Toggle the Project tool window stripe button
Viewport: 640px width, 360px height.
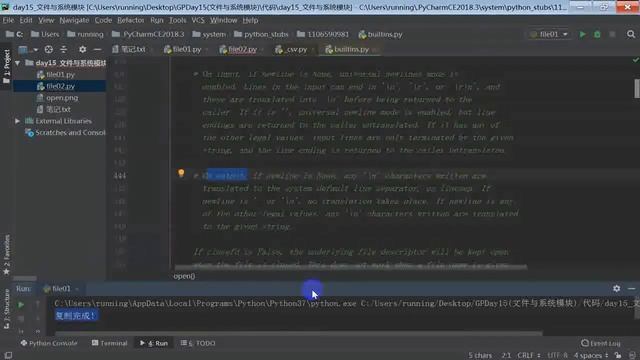click(x=6, y=67)
